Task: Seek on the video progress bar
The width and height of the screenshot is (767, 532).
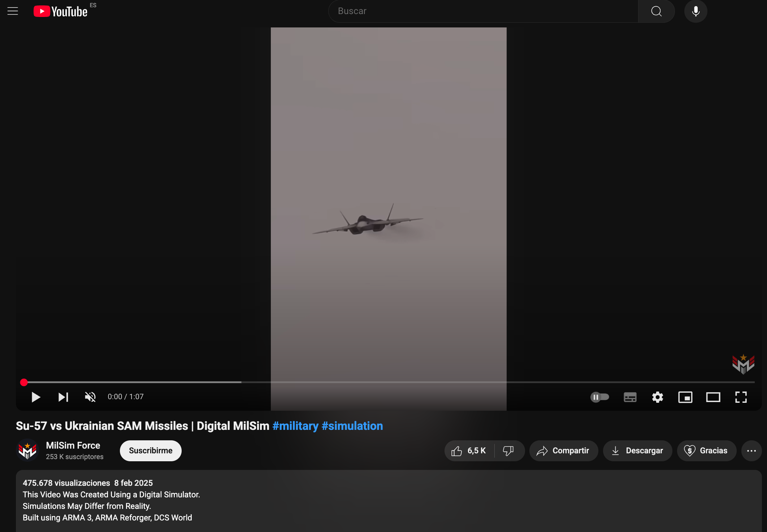Action: pyautogui.click(x=388, y=382)
